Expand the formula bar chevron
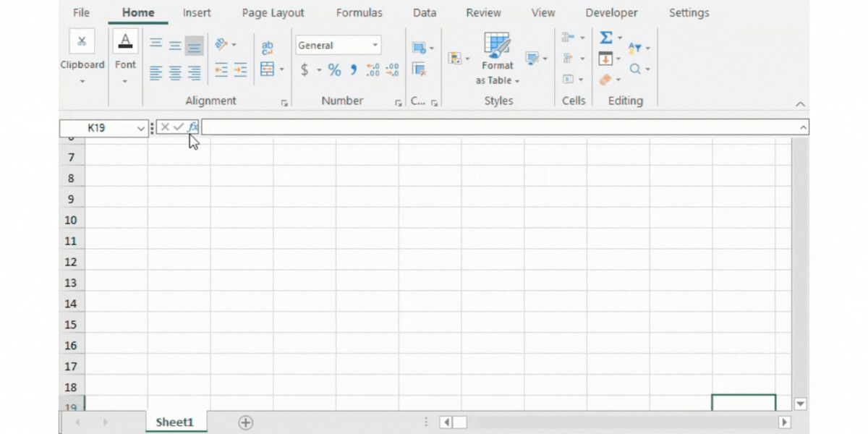 pos(803,127)
